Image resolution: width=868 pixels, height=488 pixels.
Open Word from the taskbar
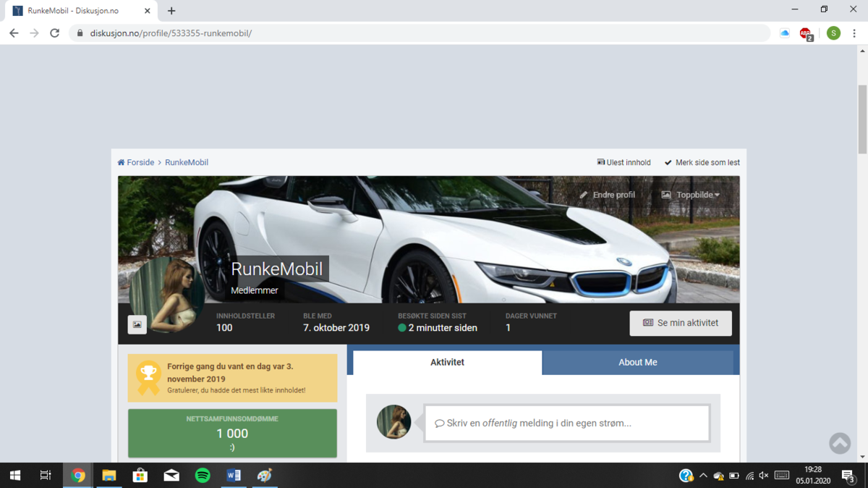pos(234,476)
